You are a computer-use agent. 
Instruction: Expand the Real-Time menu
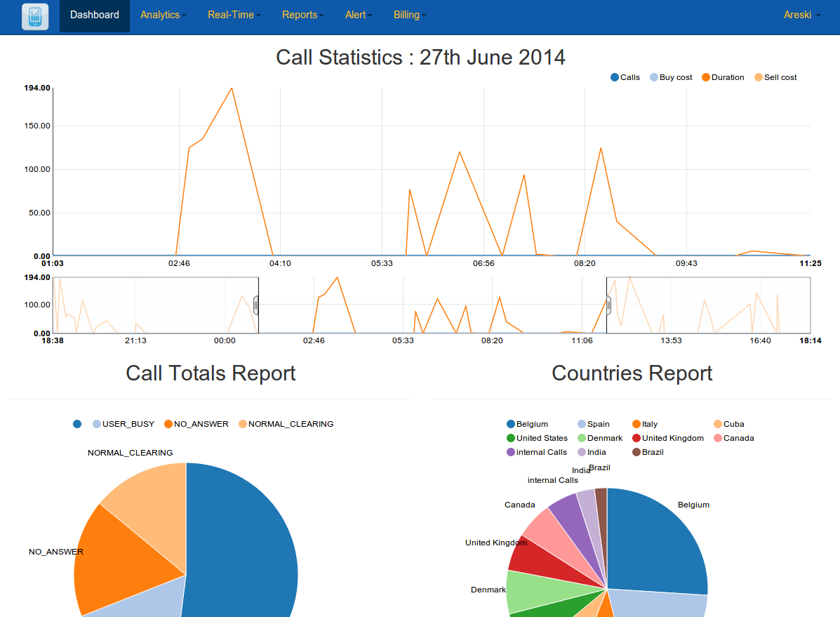(234, 15)
